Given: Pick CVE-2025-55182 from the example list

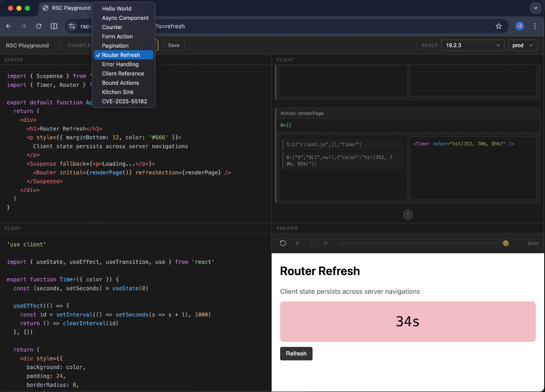Looking at the screenshot, I should coord(124,101).
